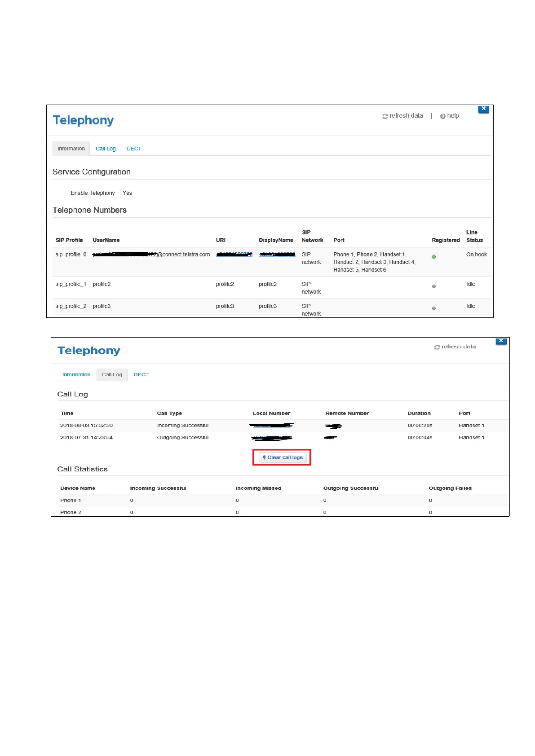Click the connect.telstra.com username cell
Screen dimensions: 535x756
[x=151, y=255]
